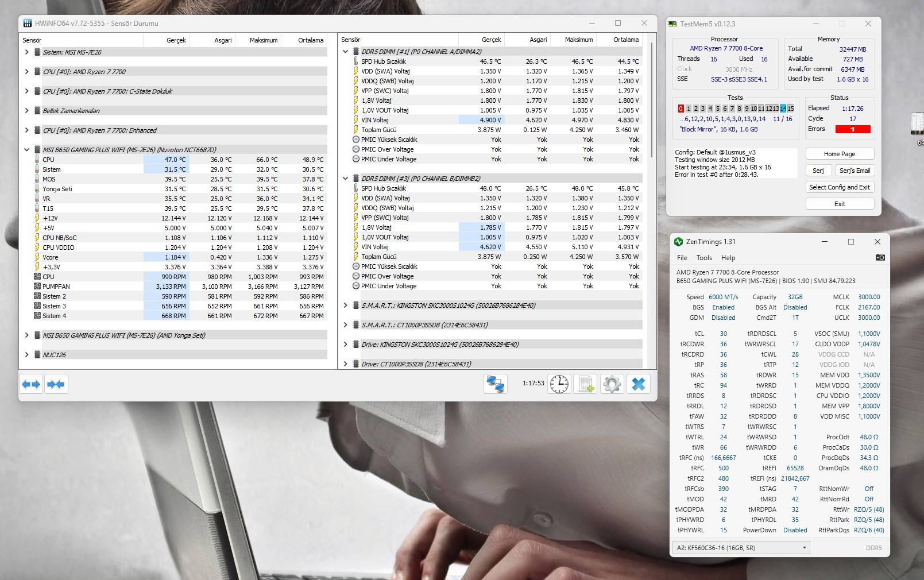The width and height of the screenshot is (924, 580).
Task: Expand the C-State Doluluk sensor group
Action: [26, 91]
